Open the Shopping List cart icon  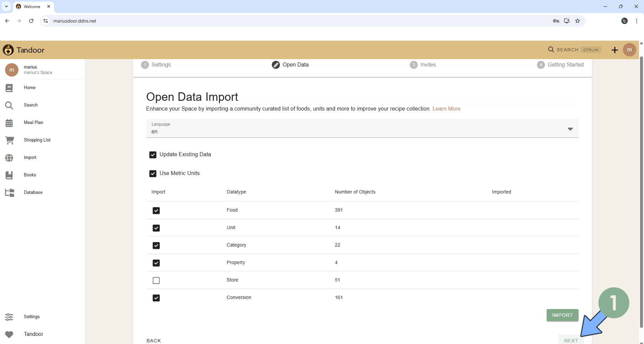[9, 140]
